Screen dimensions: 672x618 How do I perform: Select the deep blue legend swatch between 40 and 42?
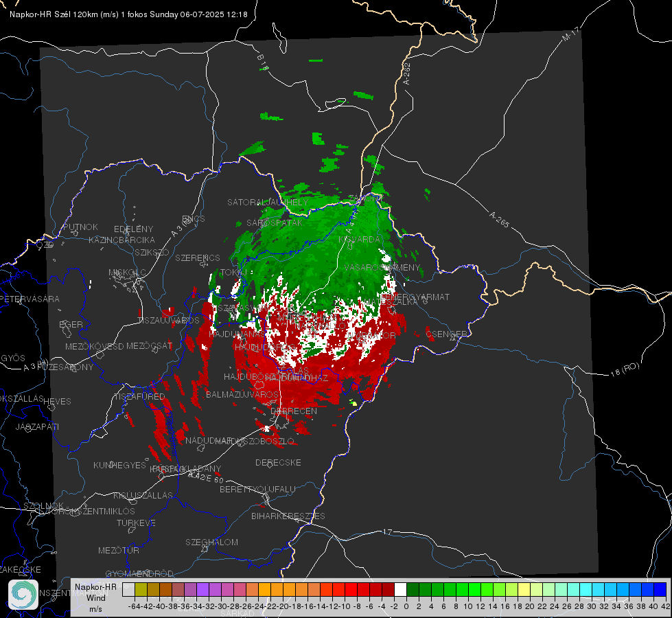point(660,589)
